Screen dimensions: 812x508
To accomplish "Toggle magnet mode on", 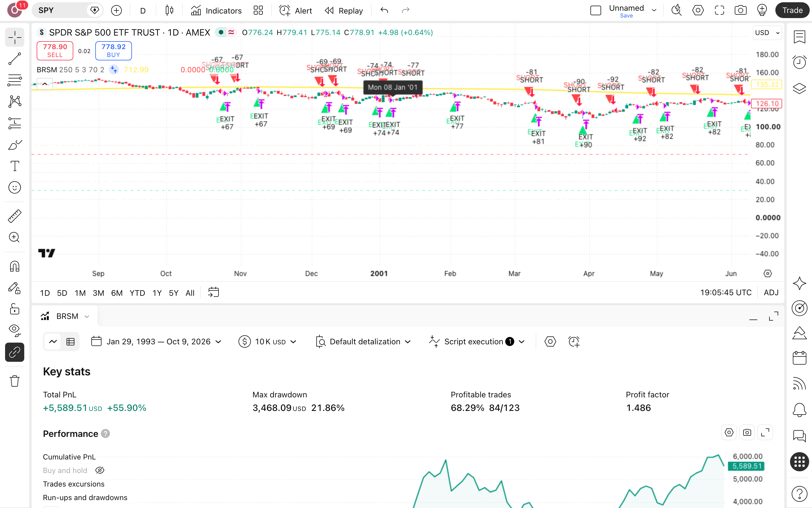I will tap(14, 266).
